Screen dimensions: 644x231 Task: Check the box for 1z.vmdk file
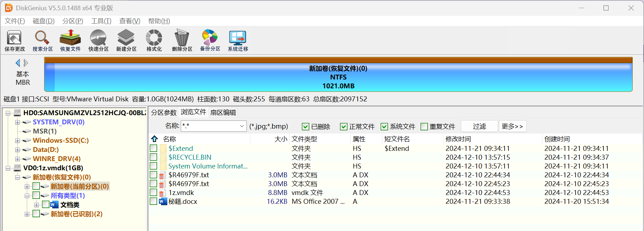tap(154, 192)
